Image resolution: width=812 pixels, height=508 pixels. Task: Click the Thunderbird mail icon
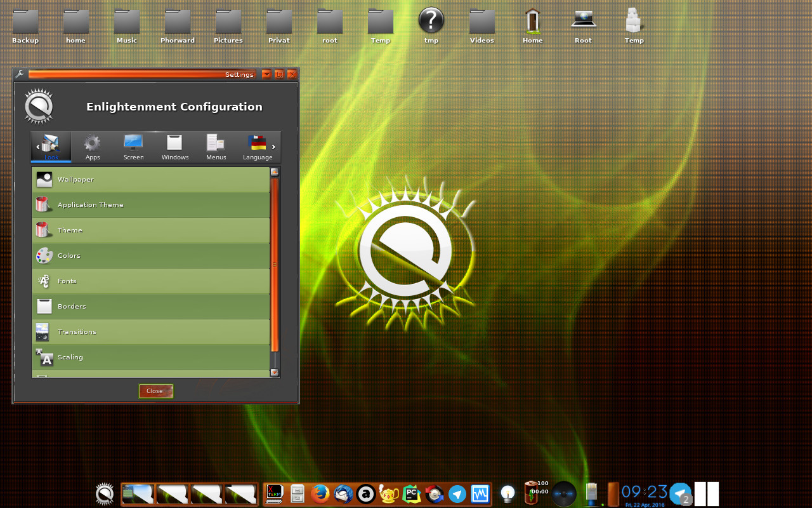coord(344,493)
